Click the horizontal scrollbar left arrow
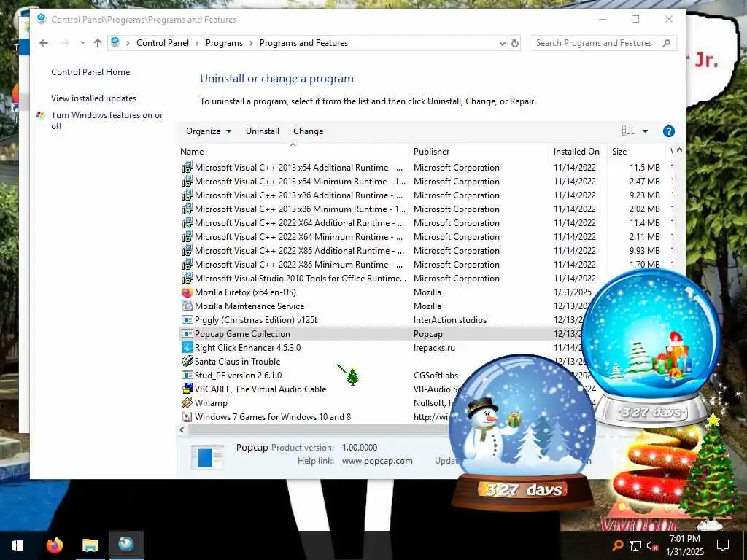This screenshot has width=747, height=560. [x=182, y=429]
